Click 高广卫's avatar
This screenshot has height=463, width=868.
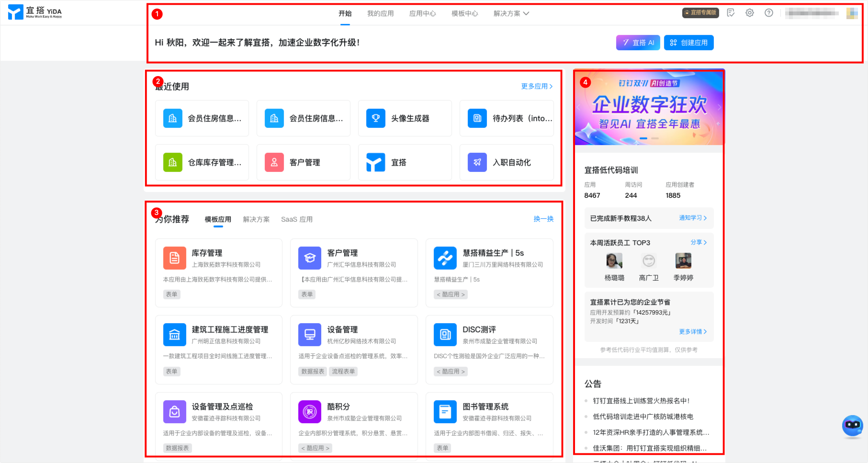coord(649,261)
